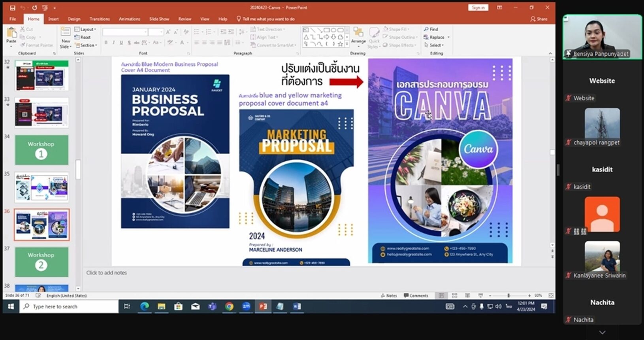Click zoom in plus button
644x340 pixels.
[529, 296]
